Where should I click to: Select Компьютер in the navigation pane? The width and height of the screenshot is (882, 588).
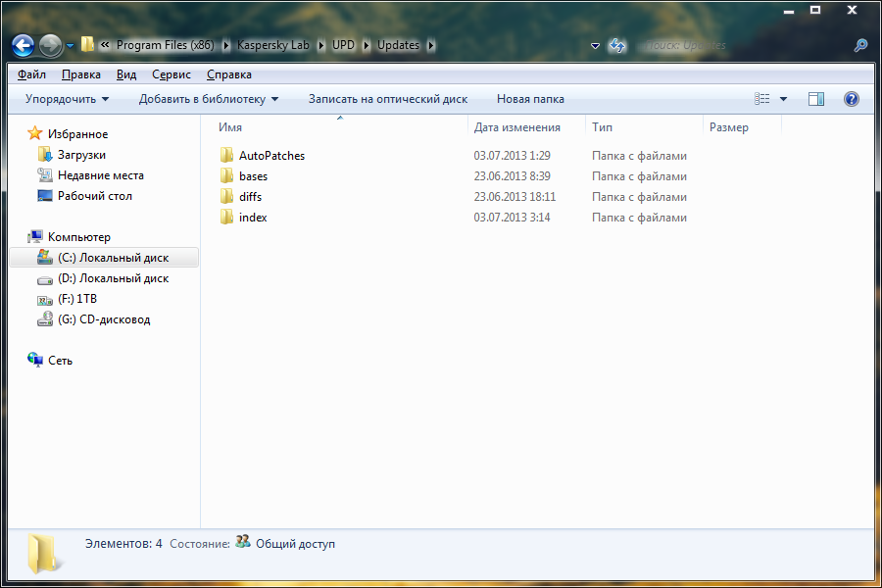[x=78, y=237]
